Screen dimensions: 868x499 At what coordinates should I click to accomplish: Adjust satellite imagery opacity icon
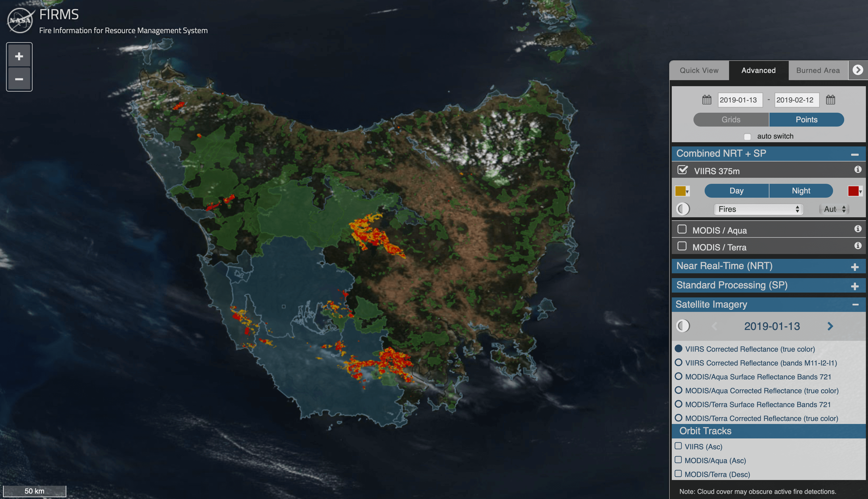point(683,326)
